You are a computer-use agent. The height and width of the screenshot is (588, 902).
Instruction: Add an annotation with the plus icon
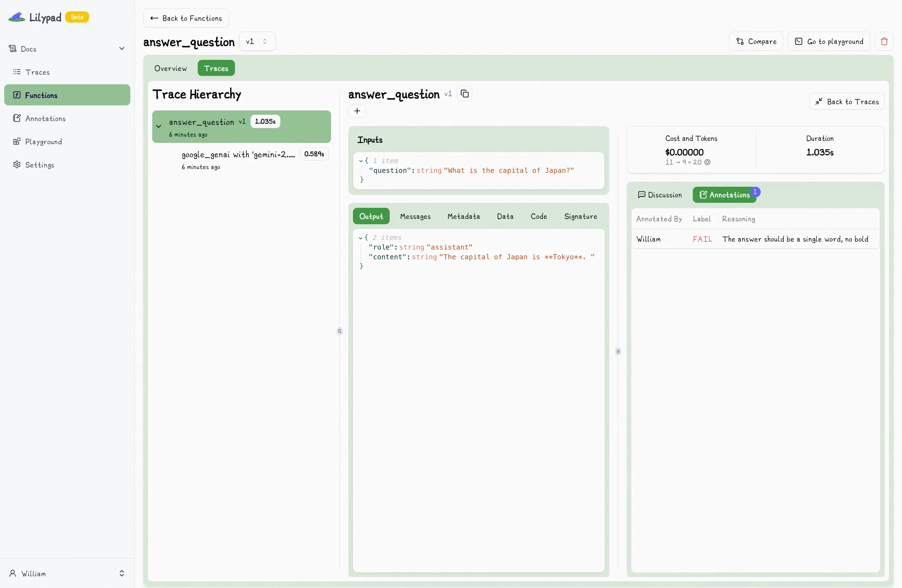[x=357, y=111]
